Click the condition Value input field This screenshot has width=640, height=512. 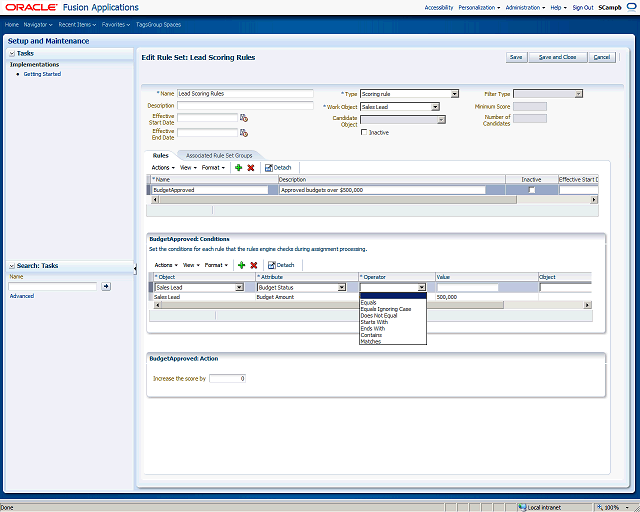click(x=468, y=287)
